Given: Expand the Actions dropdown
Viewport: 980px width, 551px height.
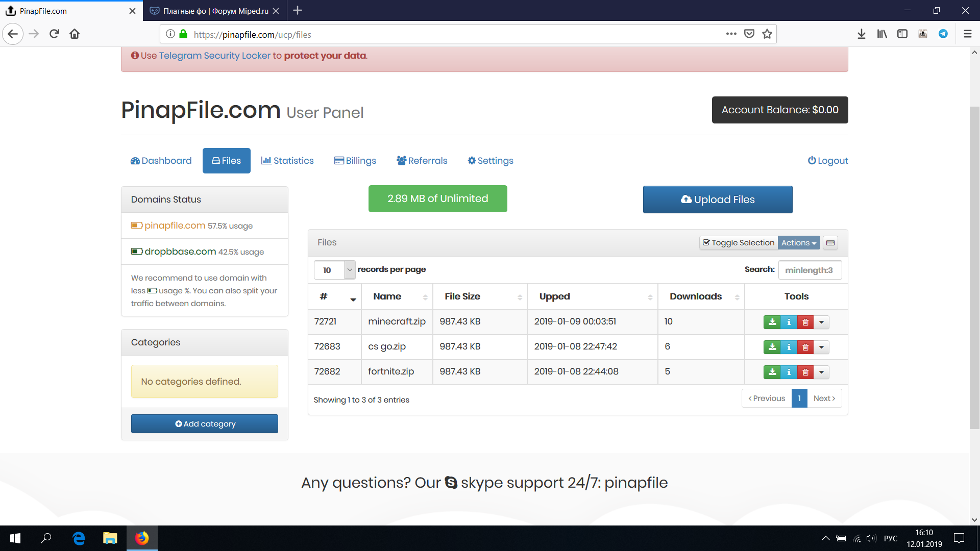Looking at the screenshot, I should click(799, 243).
